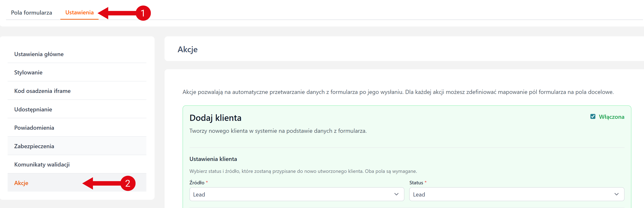The image size is (644, 208).
Task: Choose Zabezpieczenia from the sidebar
Action: [x=34, y=146]
